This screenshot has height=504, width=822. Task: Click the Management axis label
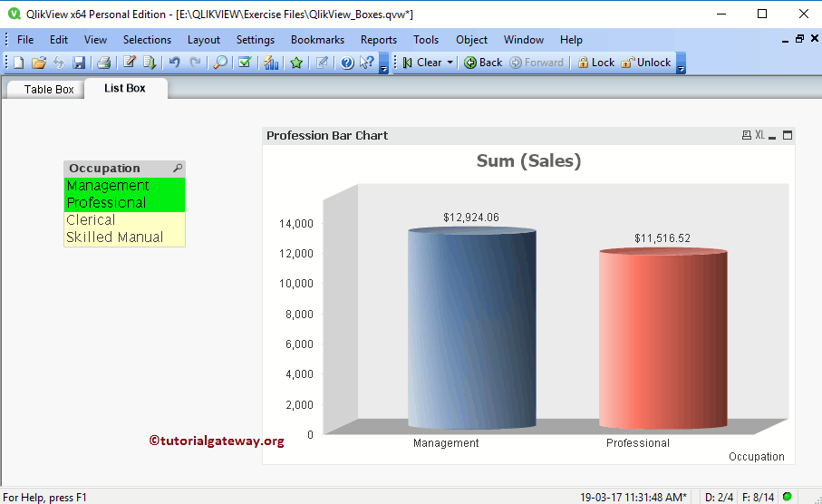coord(446,443)
